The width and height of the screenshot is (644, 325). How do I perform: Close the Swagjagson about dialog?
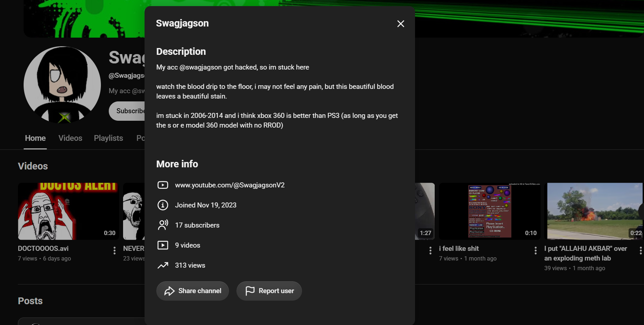[x=401, y=24]
